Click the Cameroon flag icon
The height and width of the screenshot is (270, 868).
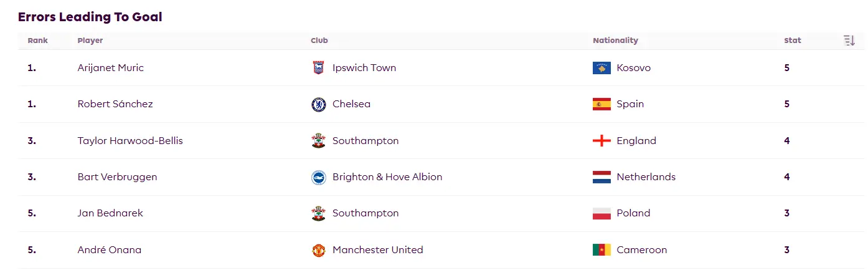click(601, 250)
